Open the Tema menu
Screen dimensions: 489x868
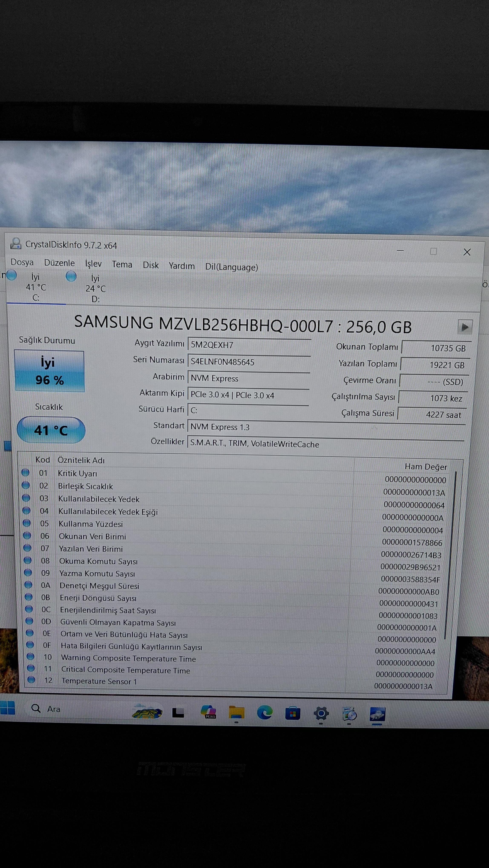(x=122, y=264)
